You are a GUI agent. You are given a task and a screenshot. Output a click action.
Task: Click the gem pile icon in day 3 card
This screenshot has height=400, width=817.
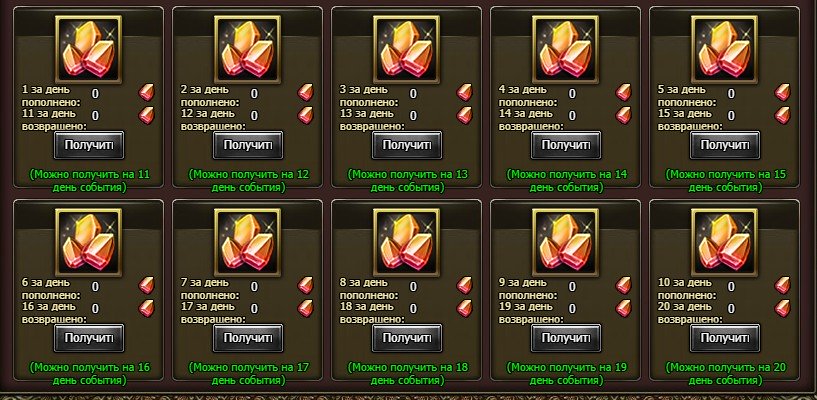(406, 49)
